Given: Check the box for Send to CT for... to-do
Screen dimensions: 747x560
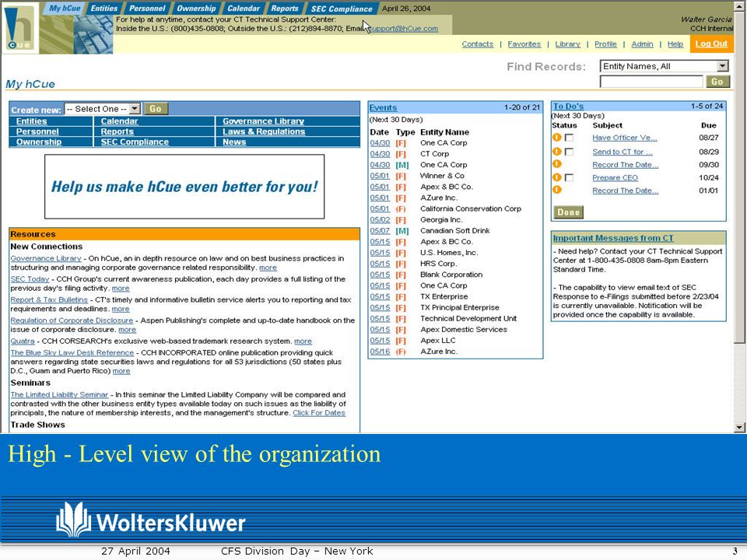Looking at the screenshot, I should click(x=569, y=152).
